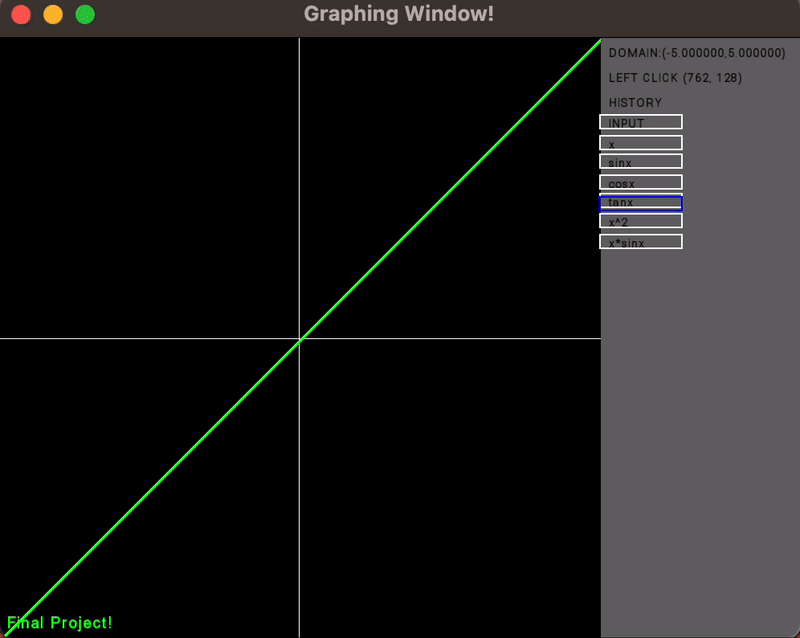The image size is (800, 638).
Task: Click the green zoom traffic-light button
Action: pos(84,15)
